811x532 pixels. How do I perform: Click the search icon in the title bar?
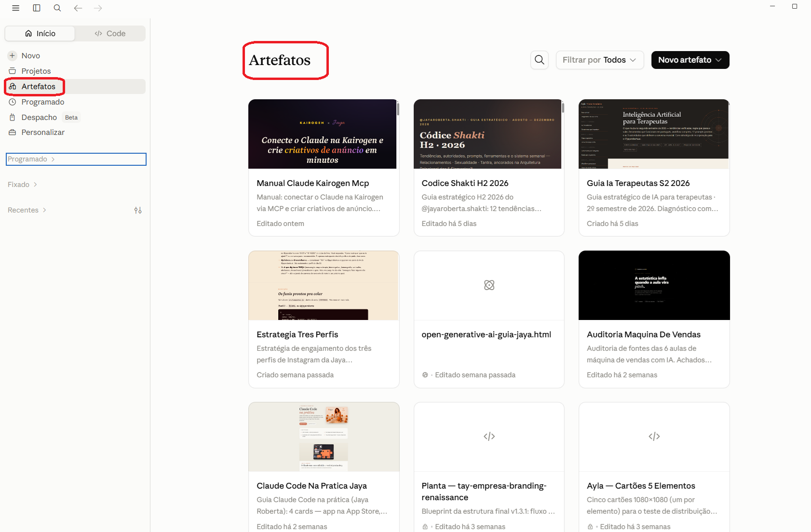click(x=57, y=8)
